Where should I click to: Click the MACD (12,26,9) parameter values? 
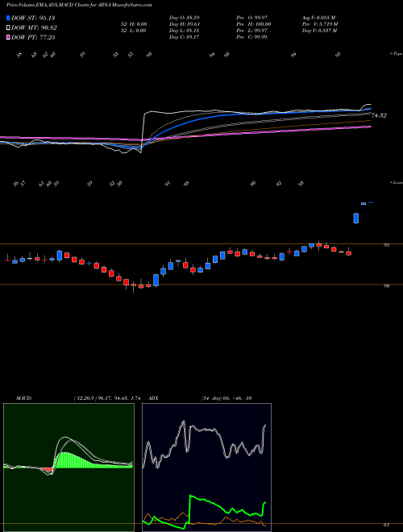click(107, 398)
